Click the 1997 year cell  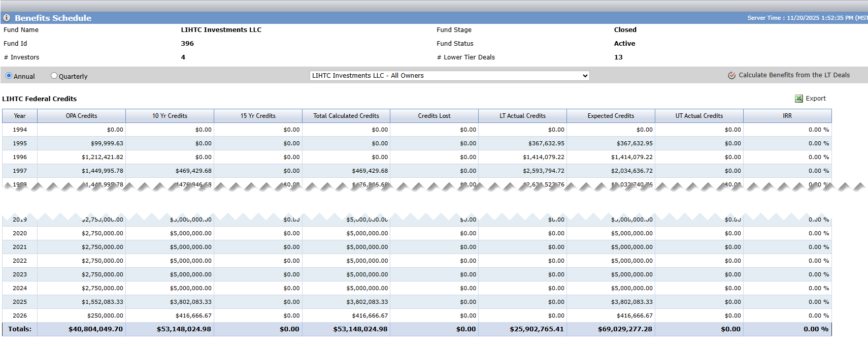tap(20, 171)
